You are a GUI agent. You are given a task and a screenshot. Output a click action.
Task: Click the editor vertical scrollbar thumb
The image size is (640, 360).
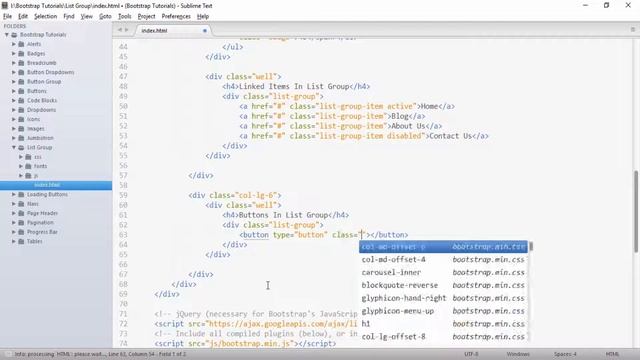[636, 211]
